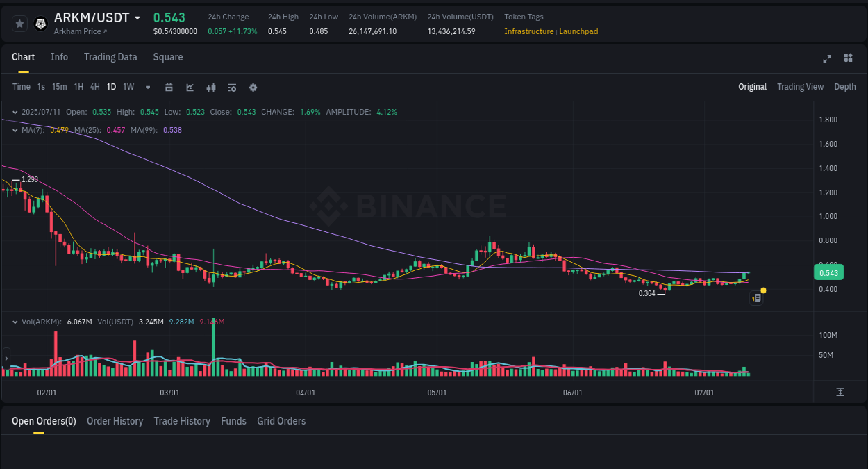Open the ARKM/USDT pair dropdown
868x469 pixels.
138,17
